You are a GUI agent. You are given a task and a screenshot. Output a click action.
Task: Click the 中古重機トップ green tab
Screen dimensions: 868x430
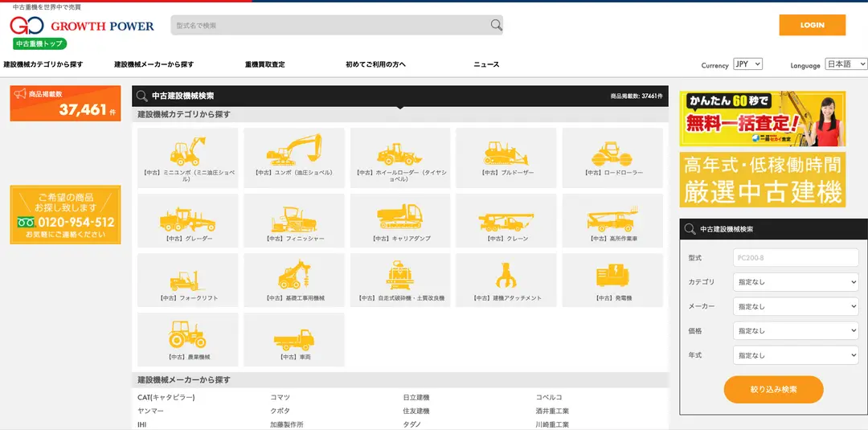(40, 43)
